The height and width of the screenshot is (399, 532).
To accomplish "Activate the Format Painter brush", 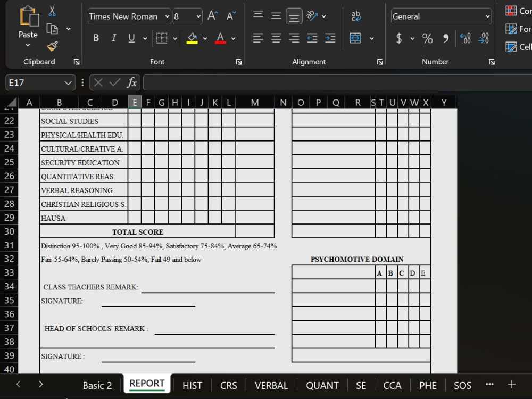I will pyautogui.click(x=52, y=46).
